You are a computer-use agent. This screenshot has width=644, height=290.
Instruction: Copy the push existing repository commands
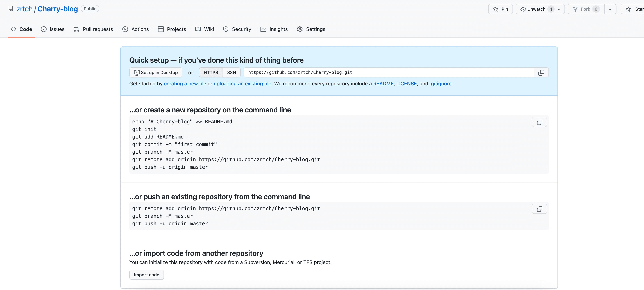pos(539,209)
